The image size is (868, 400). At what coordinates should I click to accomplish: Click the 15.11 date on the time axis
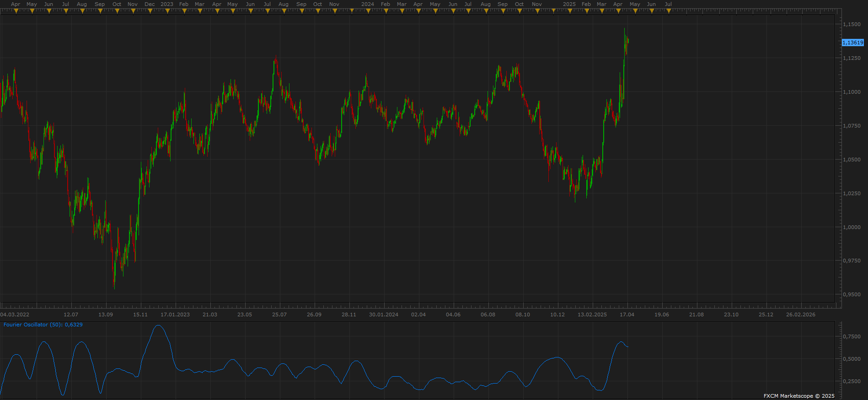click(140, 315)
